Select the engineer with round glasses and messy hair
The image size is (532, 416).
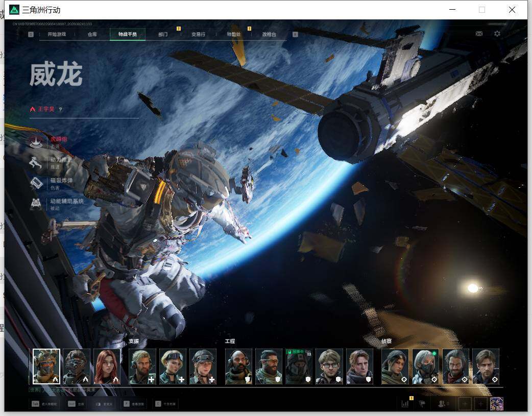coord(329,366)
